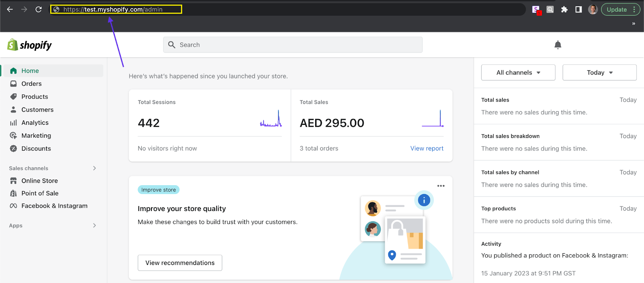Screen dimensions: 644x283
Task: Open the Today date range dropdown
Action: click(x=600, y=72)
